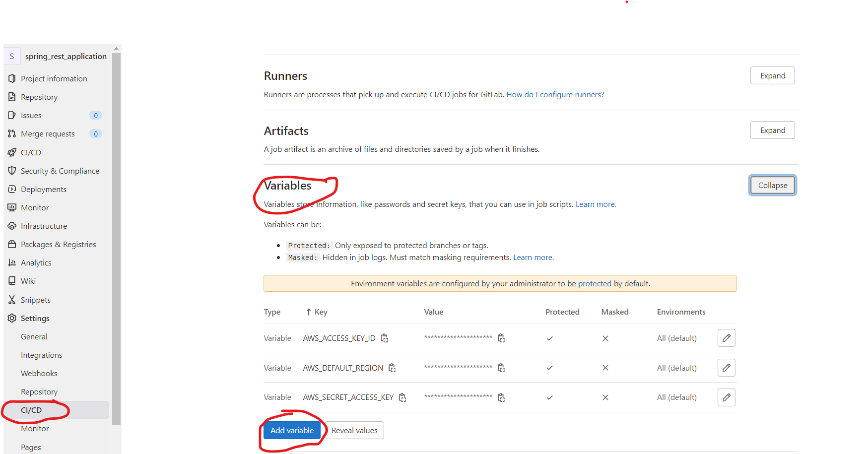Copy the AWS_DEFAULT_REGION key to clipboard
The image size is (868, 454).
click(392, 368)
